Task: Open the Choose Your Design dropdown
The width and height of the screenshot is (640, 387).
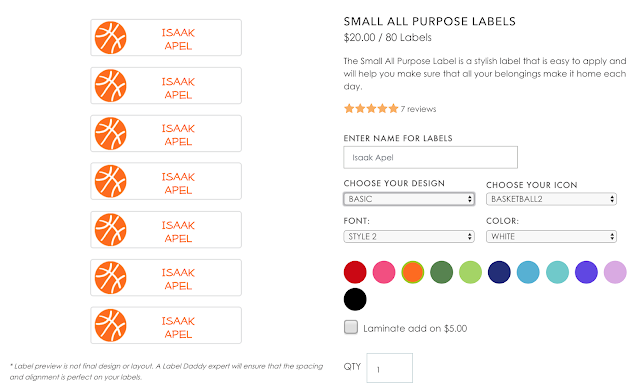Action: [x=409, y=199]
